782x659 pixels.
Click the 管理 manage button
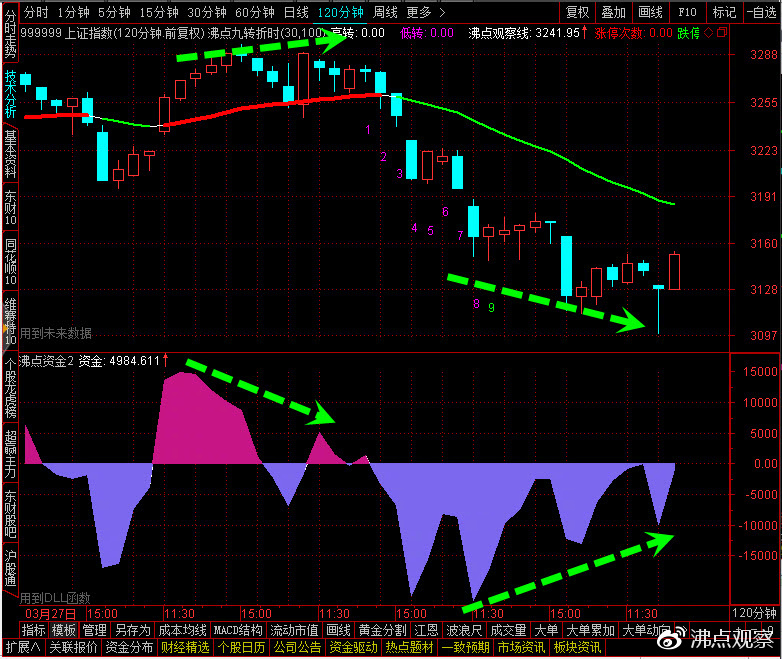(94, 630)
